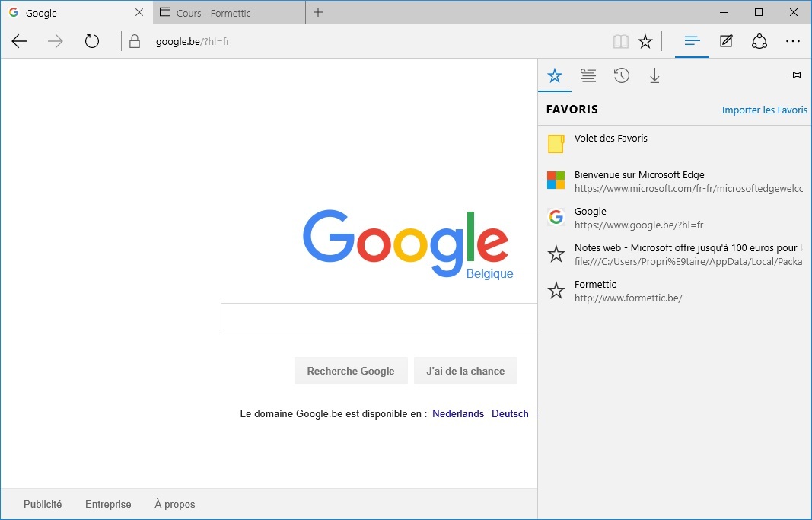The width and height of the screenshot is (812, 520).
Task: Toggle the Hub panel icon
Action: [x=692, y=41]
